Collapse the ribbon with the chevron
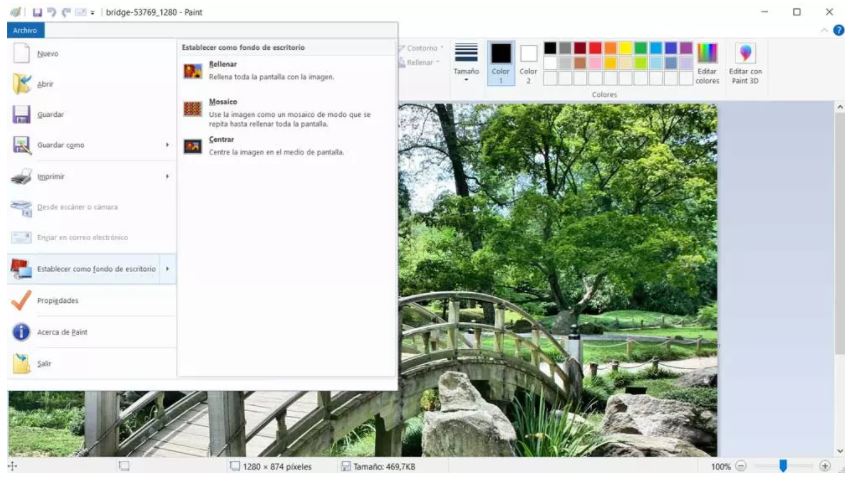The image size is (857, 485). [x=824, y=31]
